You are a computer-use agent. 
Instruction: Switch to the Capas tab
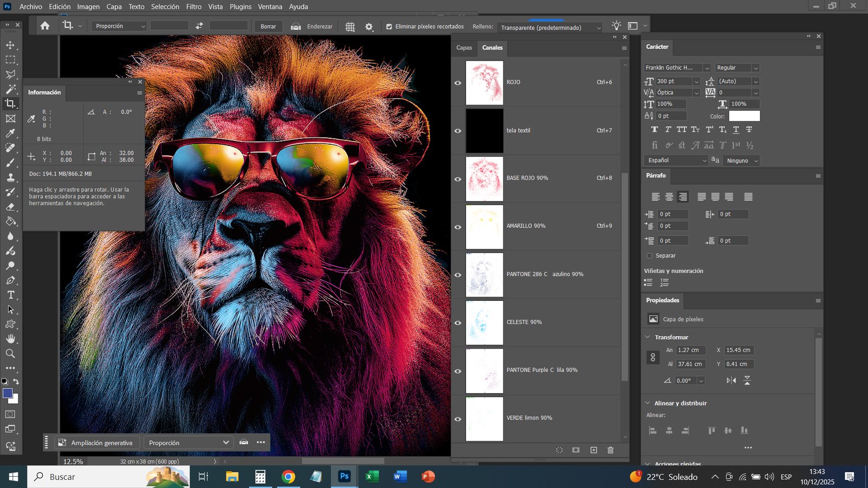tap(464, 48)
